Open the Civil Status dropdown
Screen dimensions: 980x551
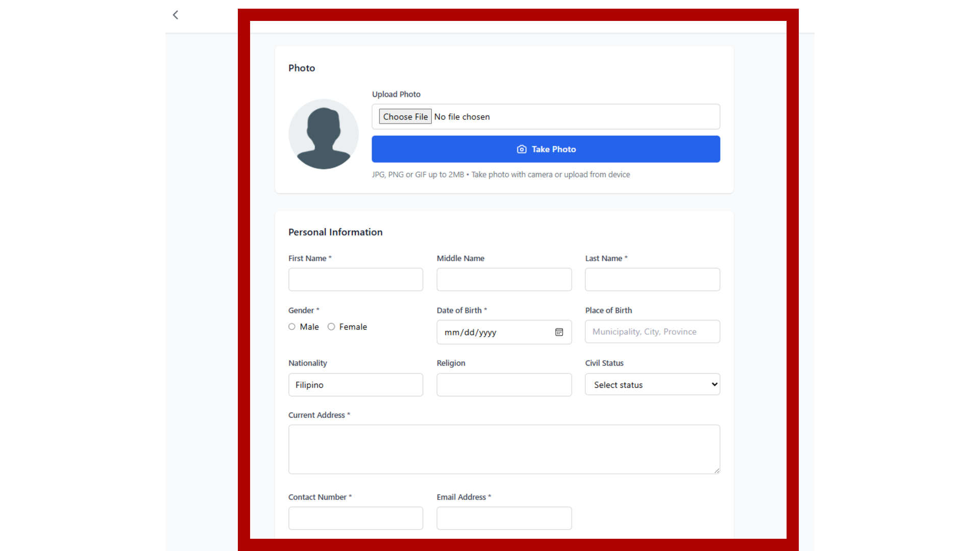[x=652, y=385]
